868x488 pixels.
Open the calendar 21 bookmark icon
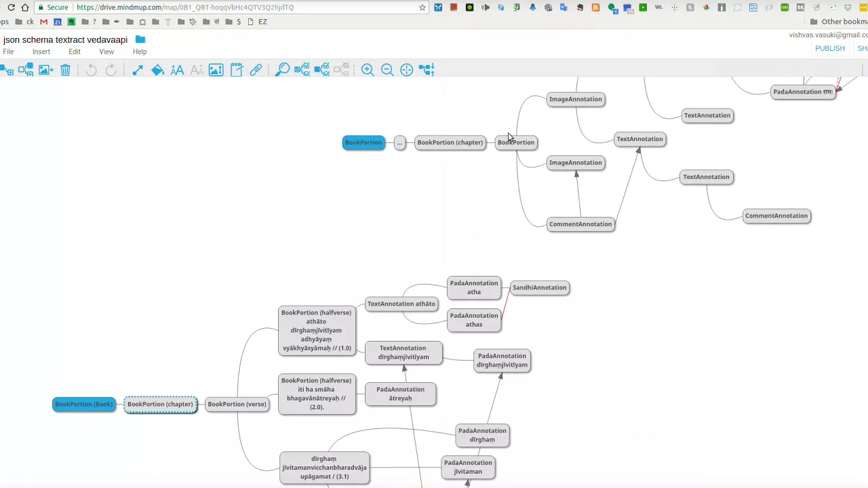click(x=58, y=22)
